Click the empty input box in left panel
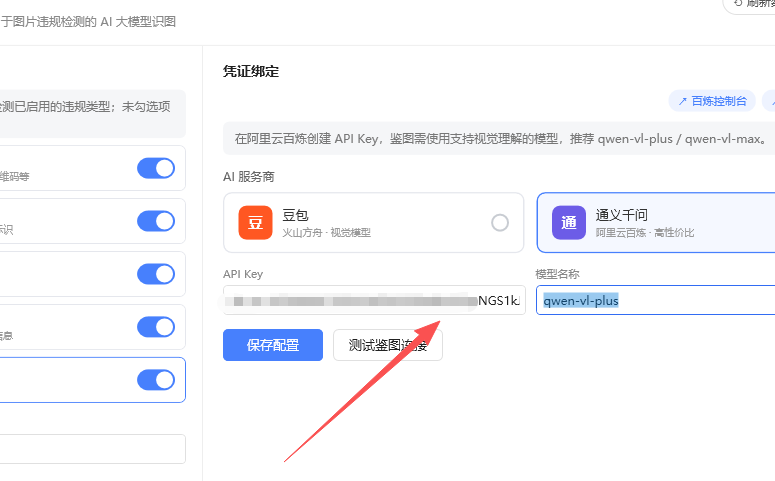775x481 pixels. pos(92,449)
